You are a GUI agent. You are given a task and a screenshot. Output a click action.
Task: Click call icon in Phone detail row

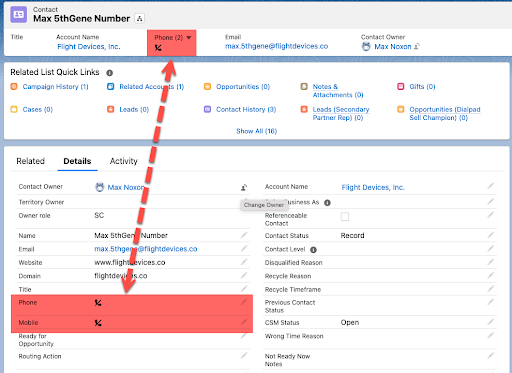(x=98, y=303)
